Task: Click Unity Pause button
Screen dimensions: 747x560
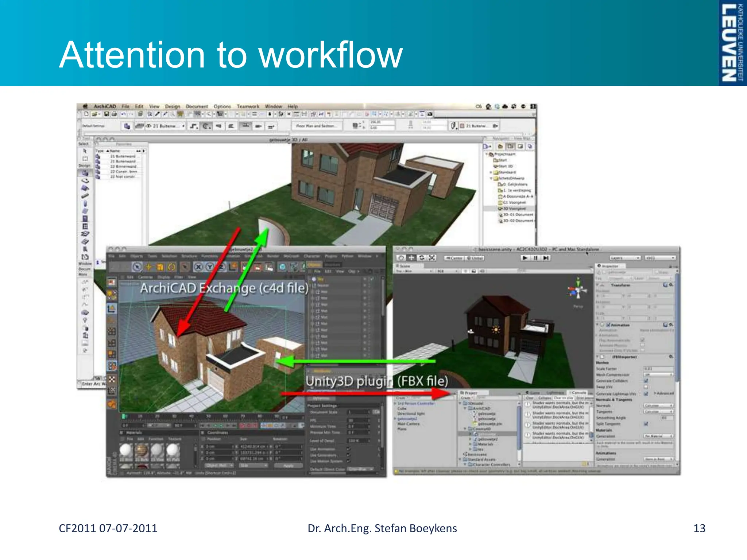Action: coord(535,258)
